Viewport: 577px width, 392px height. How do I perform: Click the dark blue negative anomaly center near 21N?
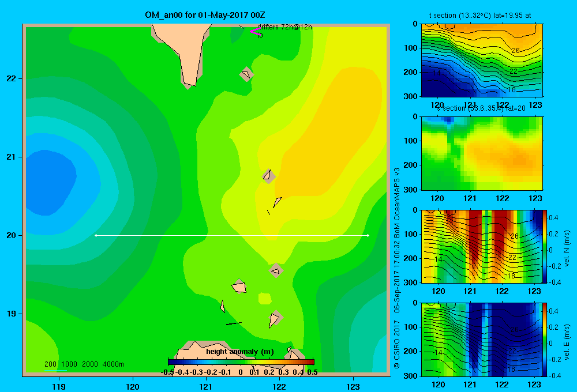coord(50,182)
